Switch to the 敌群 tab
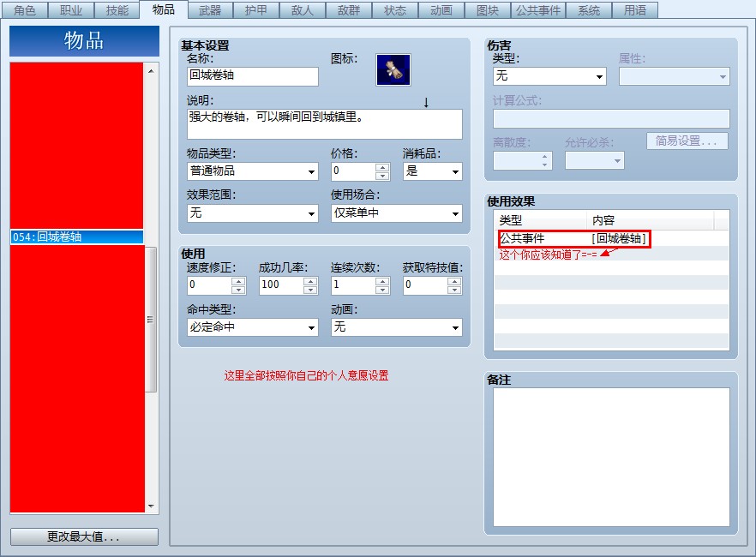The width and height of the screenshot is (756, 557). 349,10
